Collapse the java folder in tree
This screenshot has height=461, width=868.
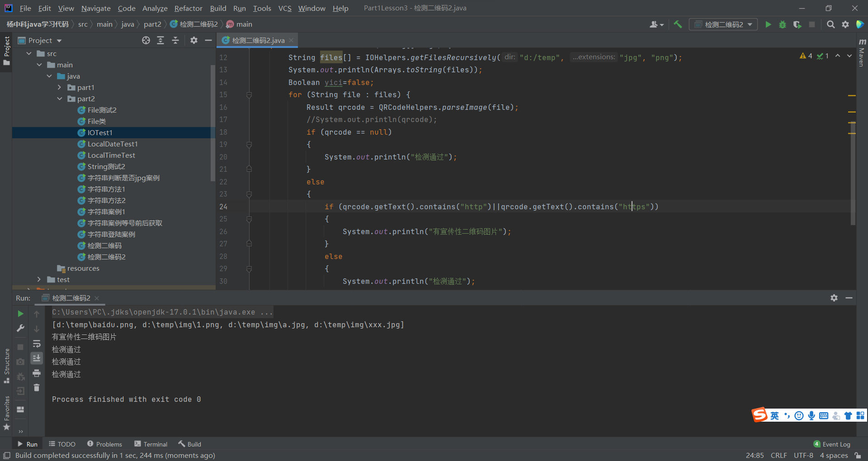[49, 76]
